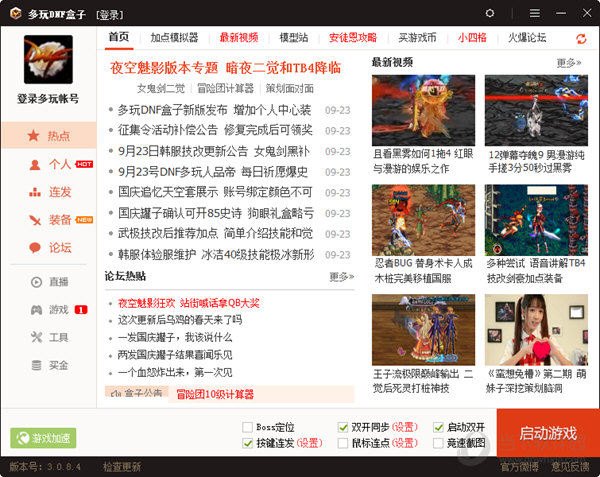Open the 小四格 tab
The height and width of the screenshot is (477, 600).
click(472, 37)
